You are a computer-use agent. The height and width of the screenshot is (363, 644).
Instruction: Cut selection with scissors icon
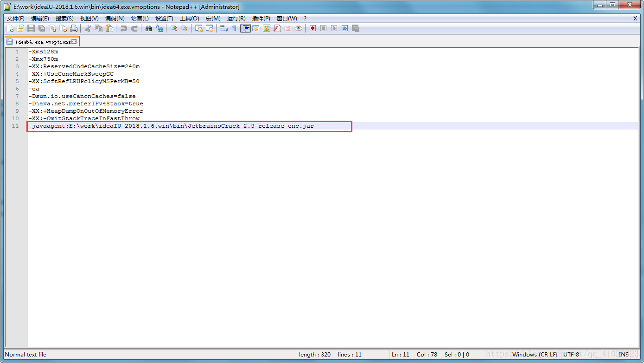(88, 28)
